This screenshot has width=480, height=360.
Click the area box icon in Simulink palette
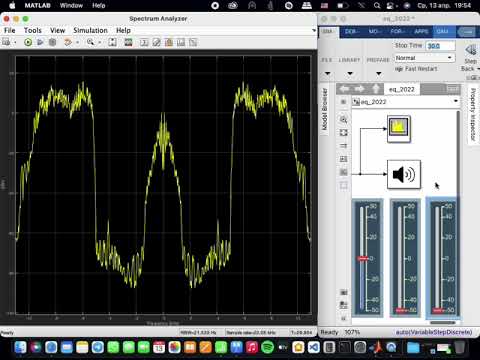tap(343, 185)
